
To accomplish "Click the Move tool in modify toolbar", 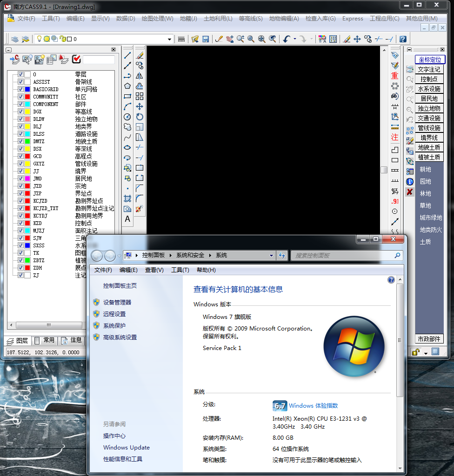I will tap(140, 106).
